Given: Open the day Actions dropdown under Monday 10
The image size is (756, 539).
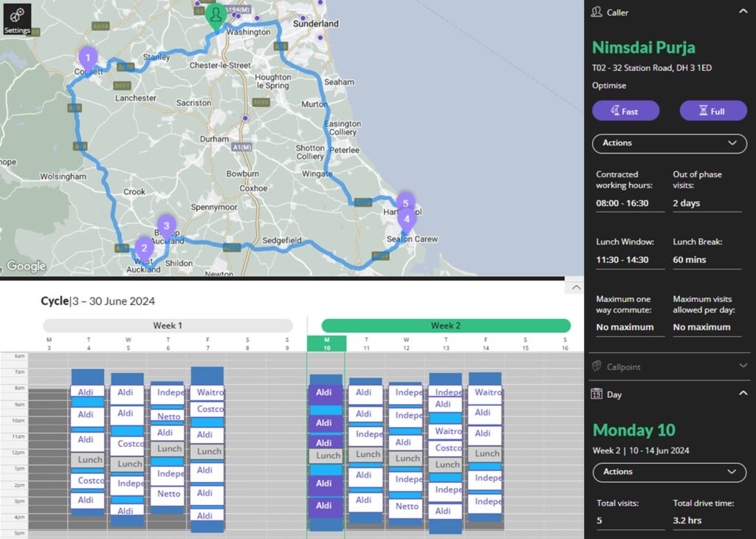Looking at the screenshot, I should 669,472.
